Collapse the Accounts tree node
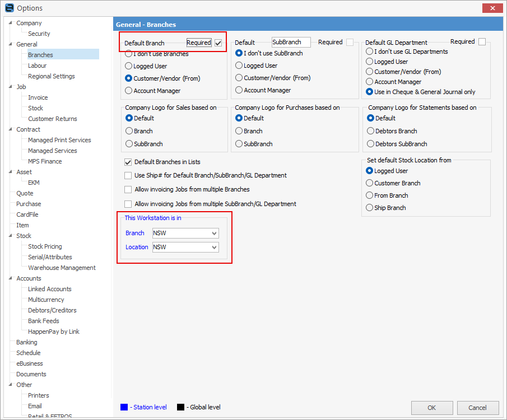The height and width of the screenshot is (420, 507). (x=10, y=278)
